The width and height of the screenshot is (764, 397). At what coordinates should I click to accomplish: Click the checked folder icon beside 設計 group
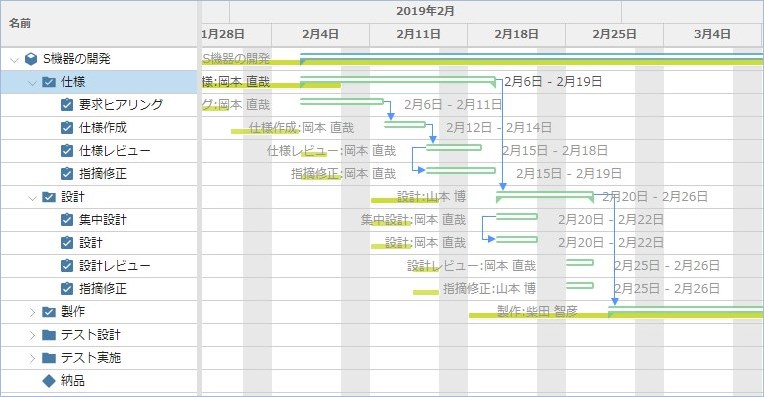tap(49, 197)
